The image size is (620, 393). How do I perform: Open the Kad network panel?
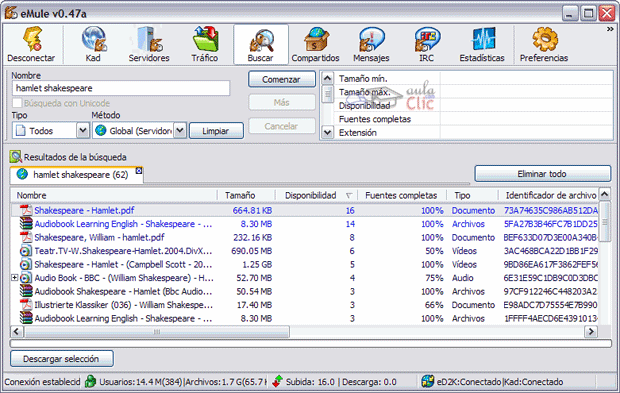94,44
